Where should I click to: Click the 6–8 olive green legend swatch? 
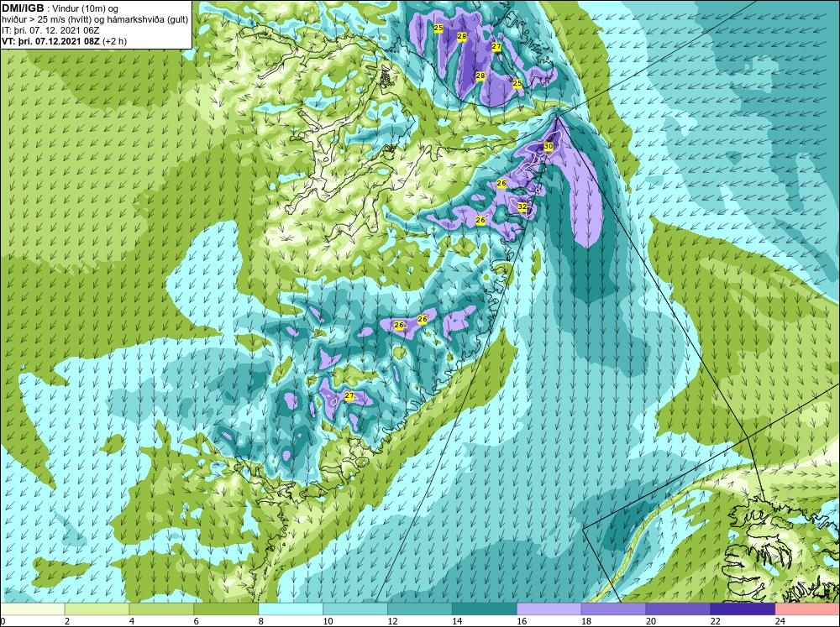pyautogui.click(x=226, y=609)
